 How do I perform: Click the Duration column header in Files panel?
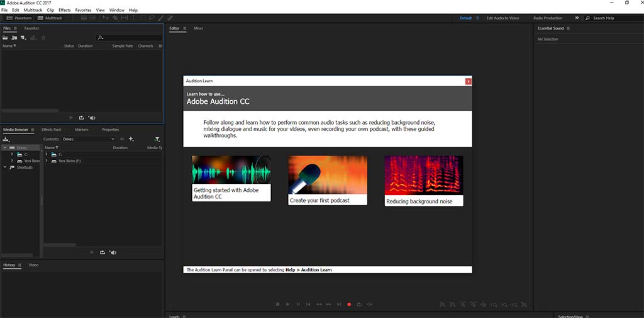(86, 46)
